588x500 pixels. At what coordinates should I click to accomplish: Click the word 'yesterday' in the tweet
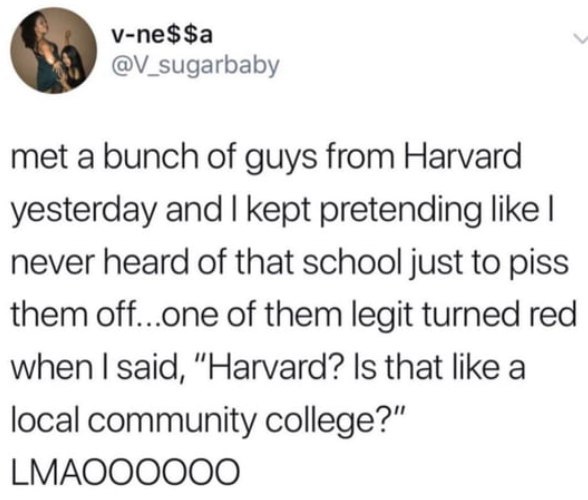click(x=83, y=211)
